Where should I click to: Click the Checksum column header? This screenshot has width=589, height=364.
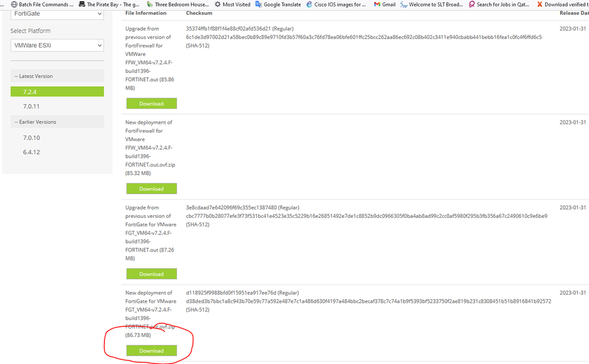(199, 13)
